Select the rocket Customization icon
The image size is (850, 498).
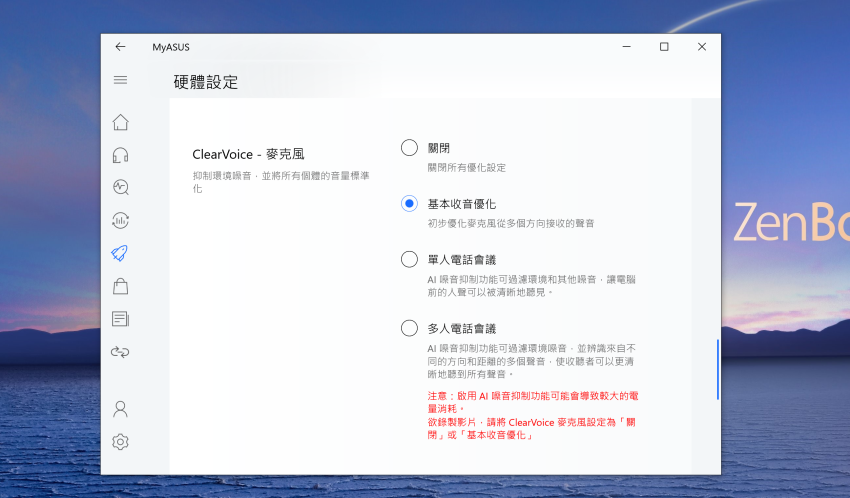120,253
